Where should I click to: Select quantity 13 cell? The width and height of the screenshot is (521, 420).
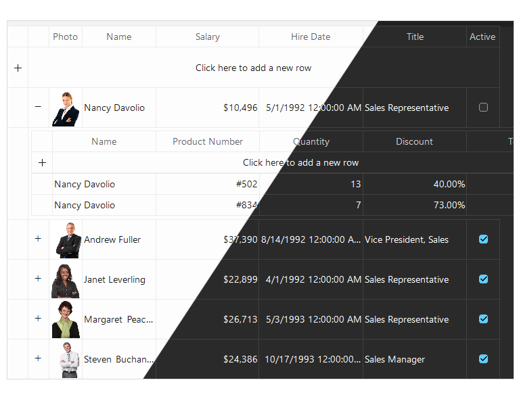[x=311, y=184]
